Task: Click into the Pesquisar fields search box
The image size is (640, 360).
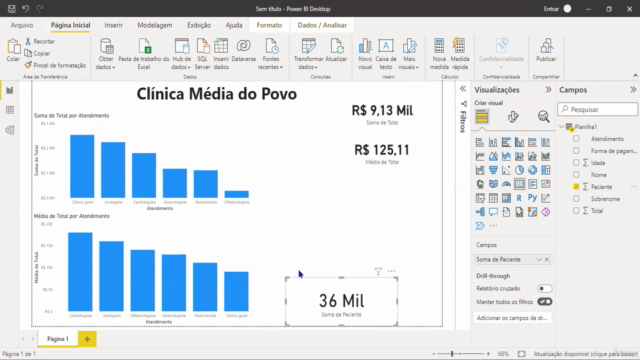Action: pos(598,109)
